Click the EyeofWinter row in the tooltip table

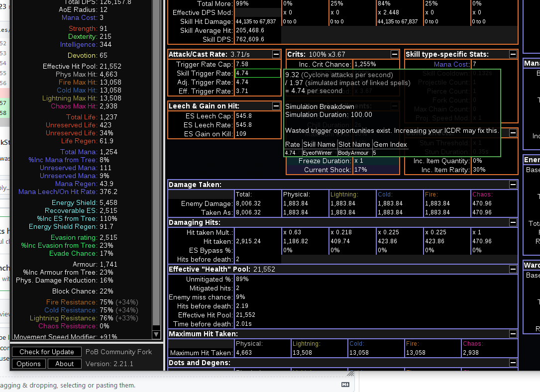346,153
